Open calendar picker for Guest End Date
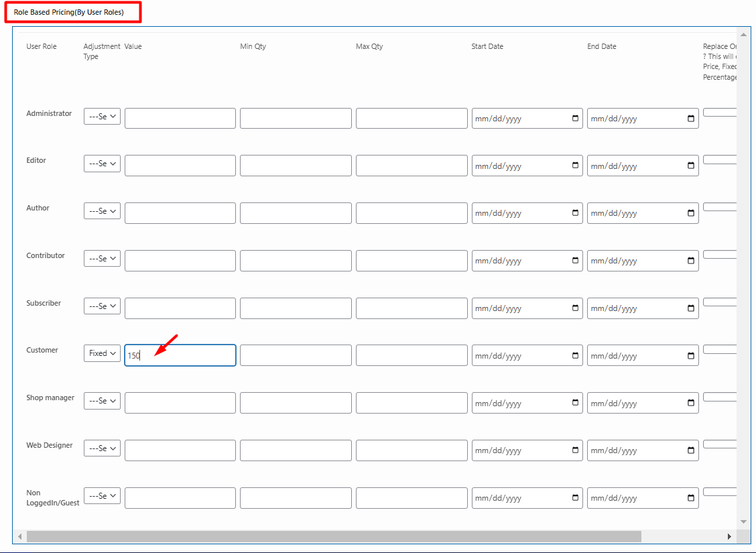The image size is (756, 553). pos(690,498)
